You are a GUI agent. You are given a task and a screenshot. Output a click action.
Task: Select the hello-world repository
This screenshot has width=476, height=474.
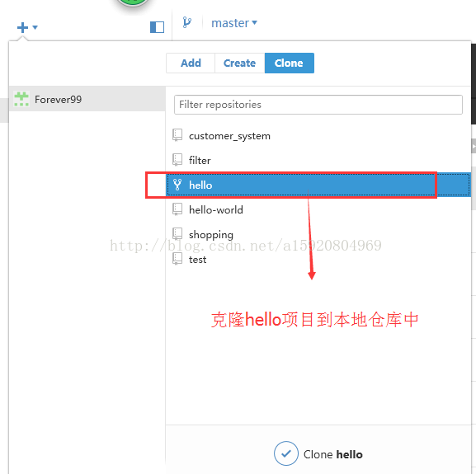(x=318, y=209)
